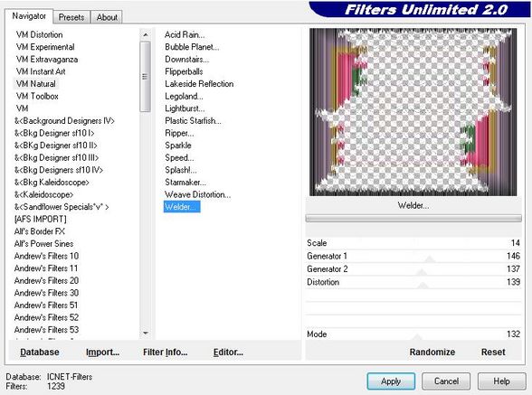Select [AFS IMPORT] category

coord(41,219)
